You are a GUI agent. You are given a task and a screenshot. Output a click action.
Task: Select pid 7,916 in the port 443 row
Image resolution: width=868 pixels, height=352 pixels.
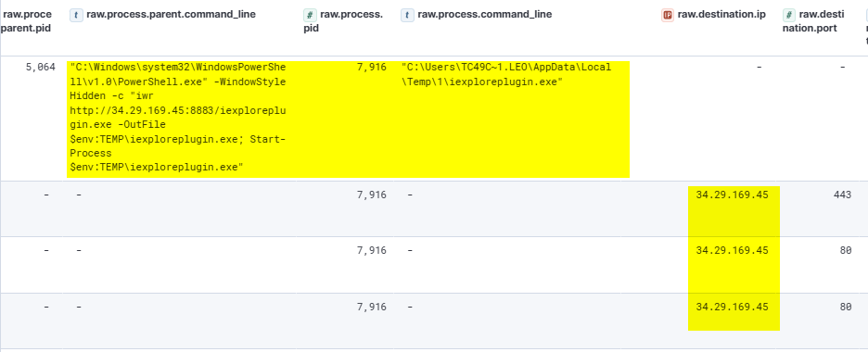pos(372,195)
